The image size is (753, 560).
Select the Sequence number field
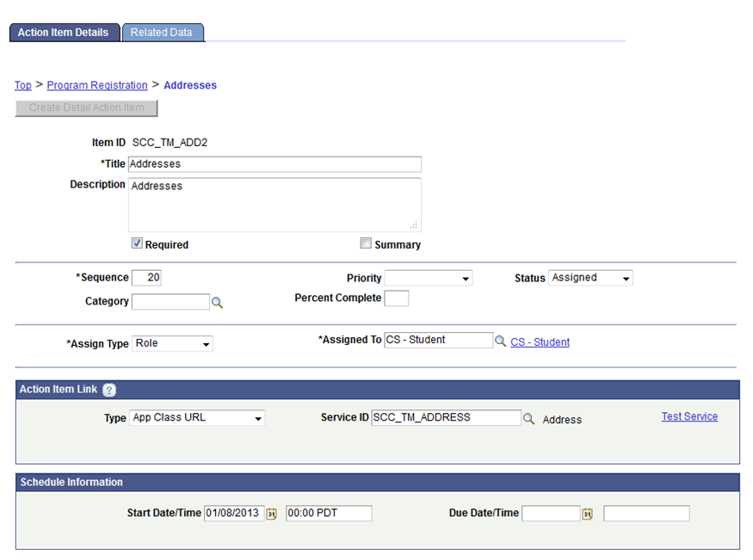coord(148,277)
